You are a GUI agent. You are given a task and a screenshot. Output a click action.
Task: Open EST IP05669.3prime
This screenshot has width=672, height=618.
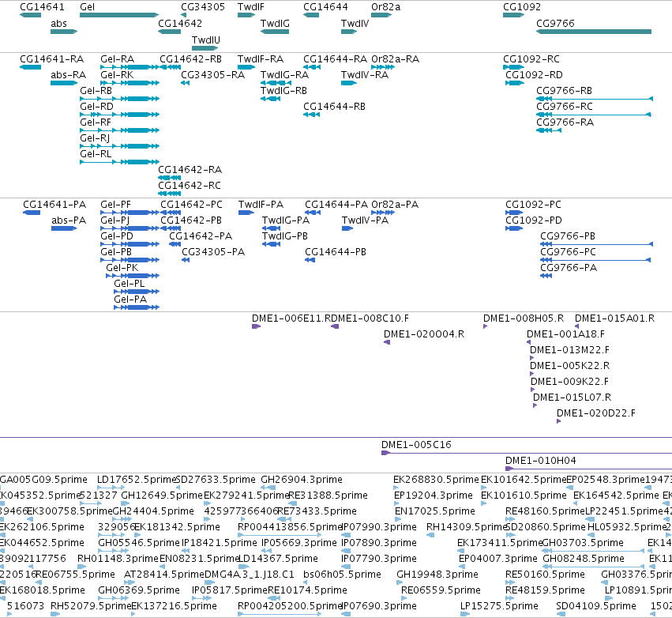[x=299, y=542]
